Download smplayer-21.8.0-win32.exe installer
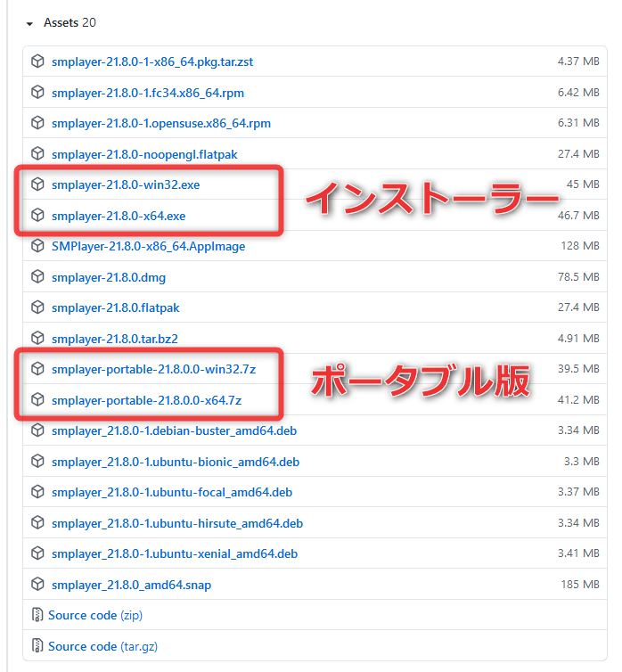This screenshot has height=672, width=622. [x=126, y=184]
